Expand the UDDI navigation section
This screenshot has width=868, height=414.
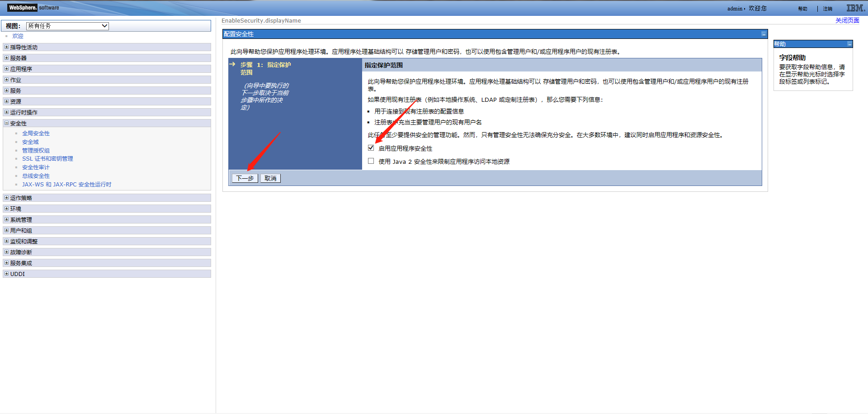(x=6, y=274)
